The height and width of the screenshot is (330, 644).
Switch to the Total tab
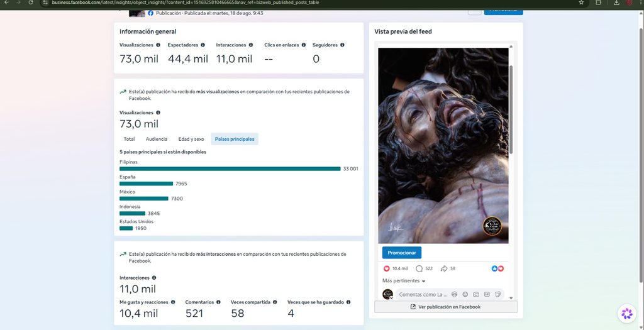(129, 139)
